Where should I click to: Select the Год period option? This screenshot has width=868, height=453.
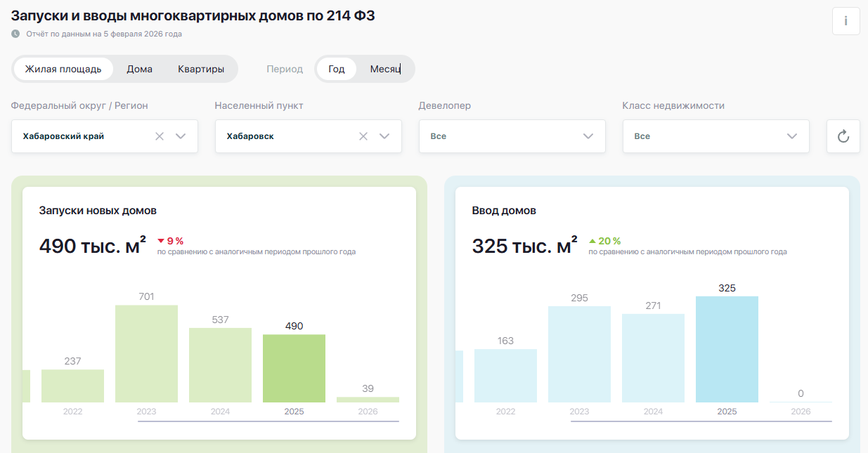[336, 68]
